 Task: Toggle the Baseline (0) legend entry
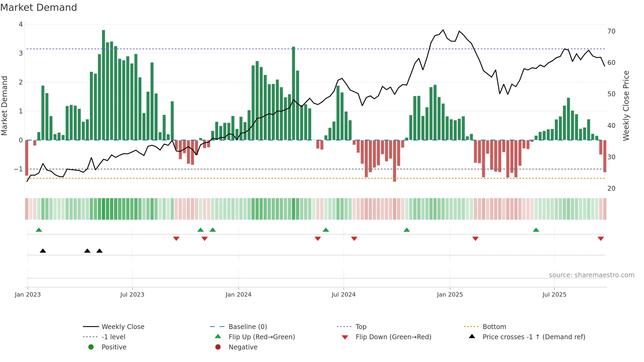(x=238, y=327)
